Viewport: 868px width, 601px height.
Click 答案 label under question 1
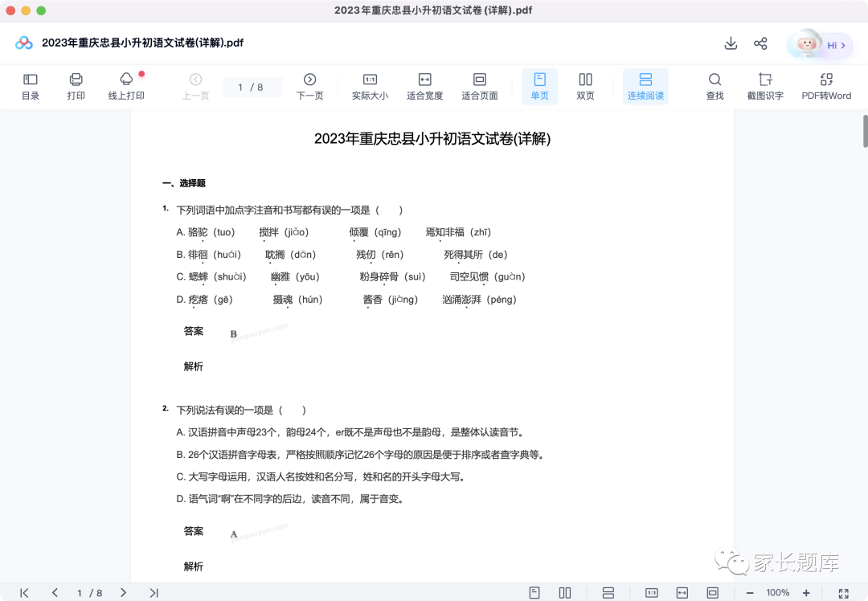coord(193,331)
